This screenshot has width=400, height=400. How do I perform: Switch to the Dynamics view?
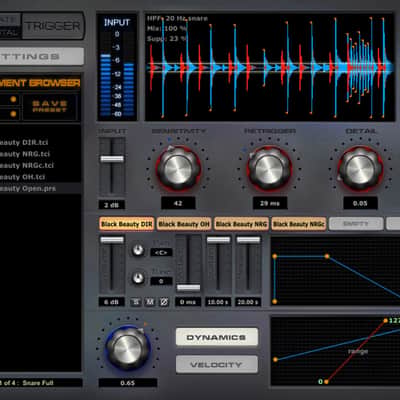click(x=217, y=337)
